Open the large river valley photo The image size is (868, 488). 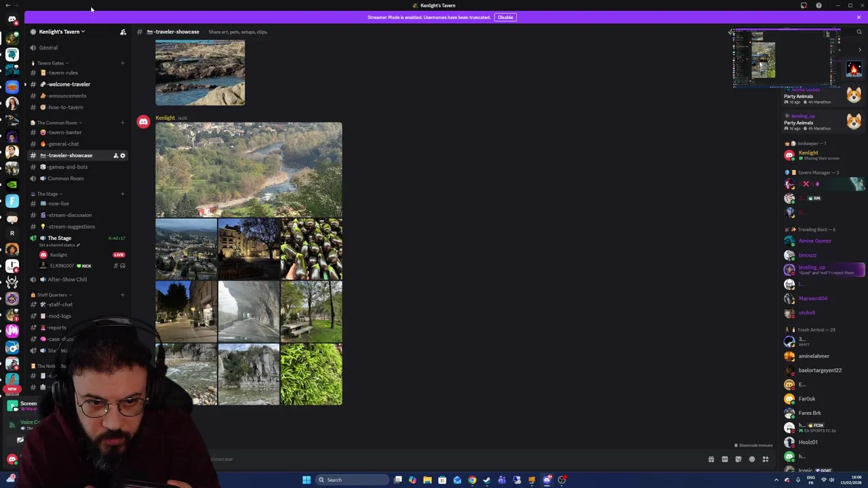pyautogui.click(x=249, y=169)
